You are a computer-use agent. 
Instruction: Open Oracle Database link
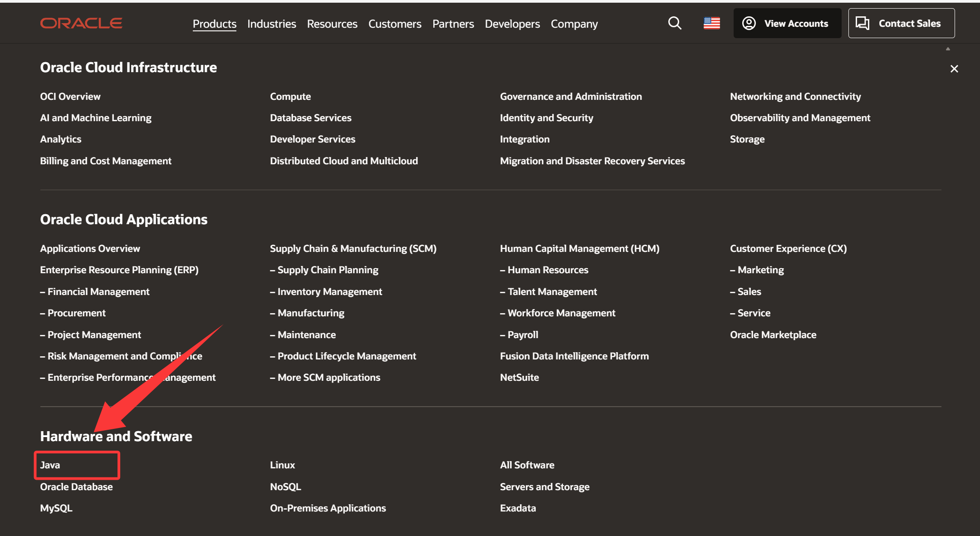(x=76, y=487)
